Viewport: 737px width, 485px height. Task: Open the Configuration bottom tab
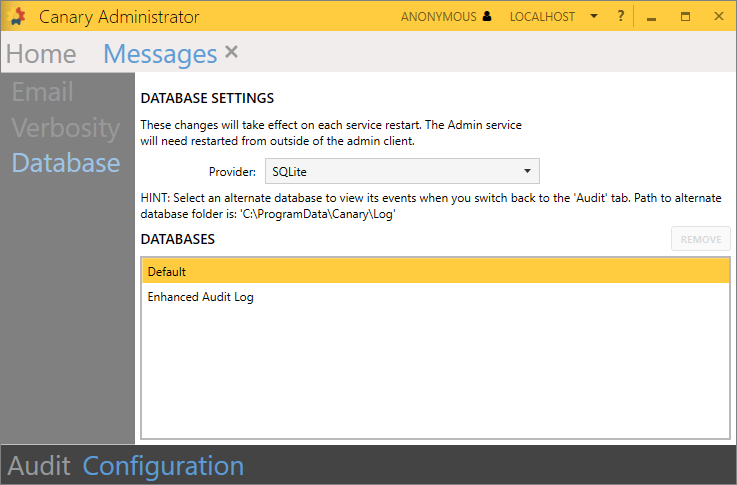(163, 466)
